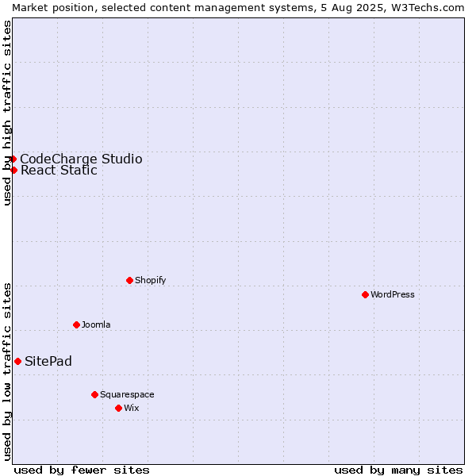Select the red CodeCharge Studio data point
Image resolution: width=476 pixels, height=476 pixels.
(13, 159)
